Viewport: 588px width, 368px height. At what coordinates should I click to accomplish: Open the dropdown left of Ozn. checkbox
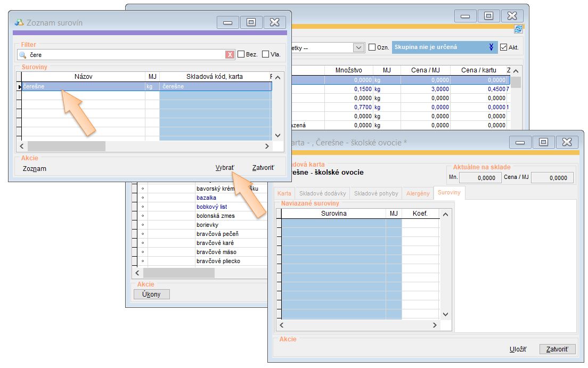[x=358, y=47]
